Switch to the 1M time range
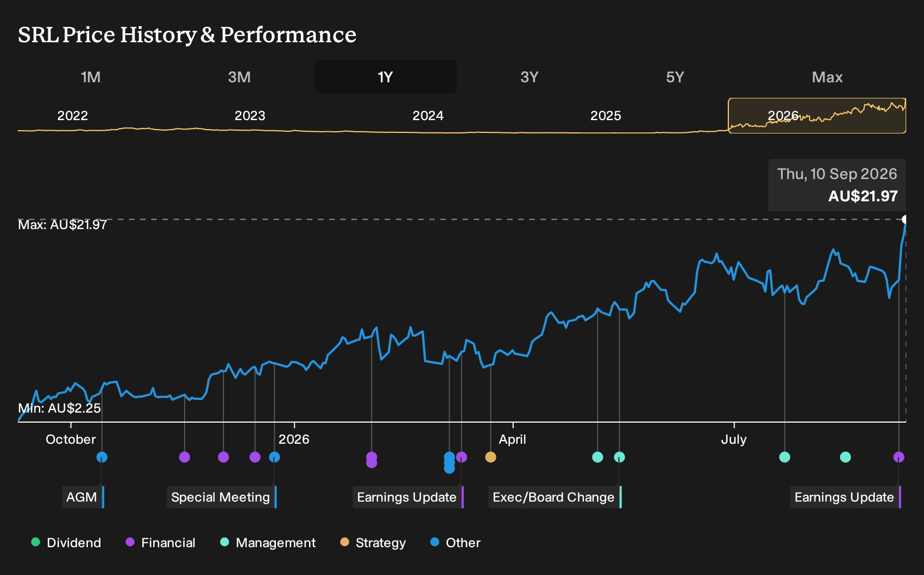The image size is (924, 575). click(x=91, y=77)
